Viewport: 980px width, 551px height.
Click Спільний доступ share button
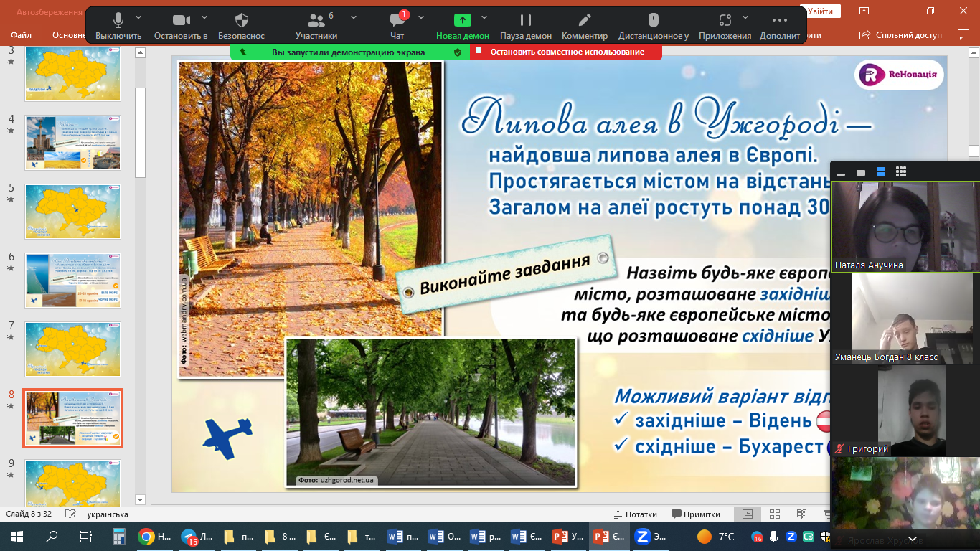pyautogui.click(x=902, y=34)
